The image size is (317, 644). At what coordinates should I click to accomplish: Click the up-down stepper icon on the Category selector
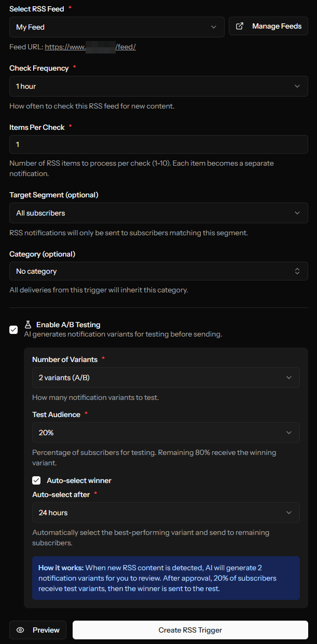297,271
